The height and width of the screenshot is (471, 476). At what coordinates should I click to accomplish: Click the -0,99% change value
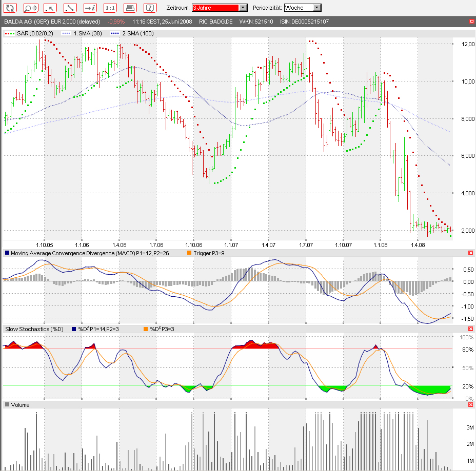tap(116, 22)
